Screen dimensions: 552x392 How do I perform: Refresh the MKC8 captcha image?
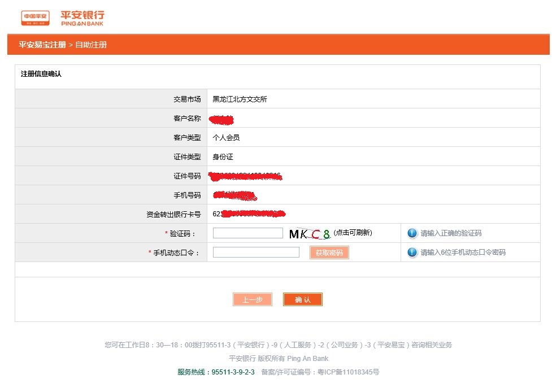click(x=310, y=234)
